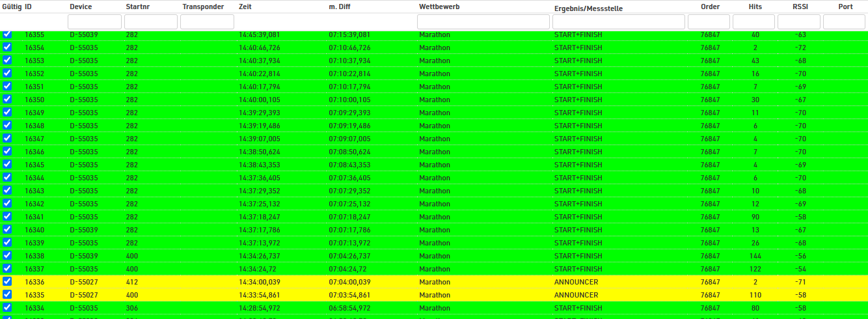The width and height of the screenshot is (868, 319).
Task: Click the Ergebnis/Messstelle filter box
Action: pyautogui.click(x=618, y=22)
